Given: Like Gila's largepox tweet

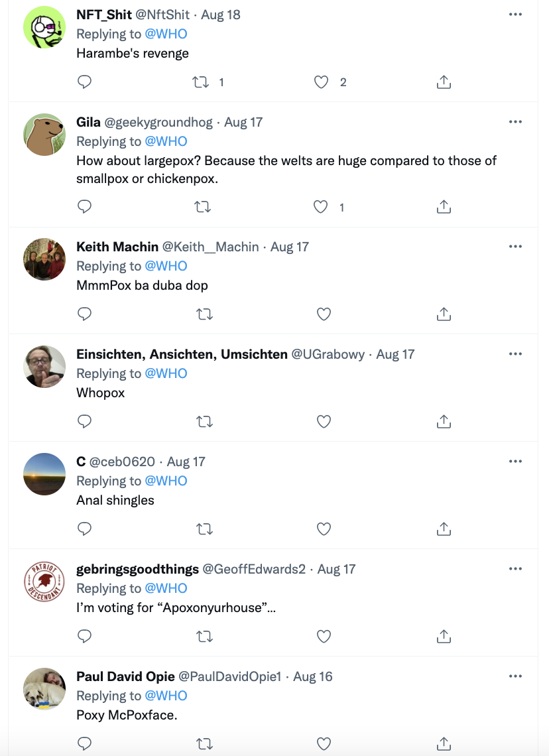Looking at the screenshot, I should coord(321,207).
